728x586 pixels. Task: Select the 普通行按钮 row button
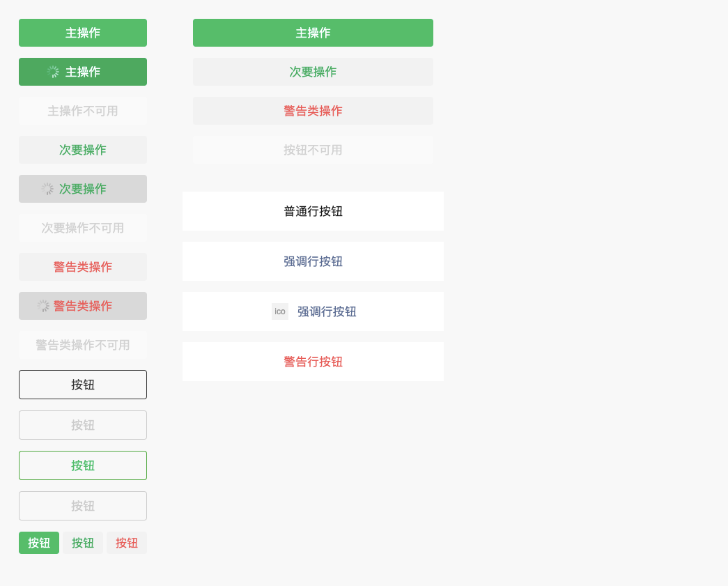click(313, 211)
